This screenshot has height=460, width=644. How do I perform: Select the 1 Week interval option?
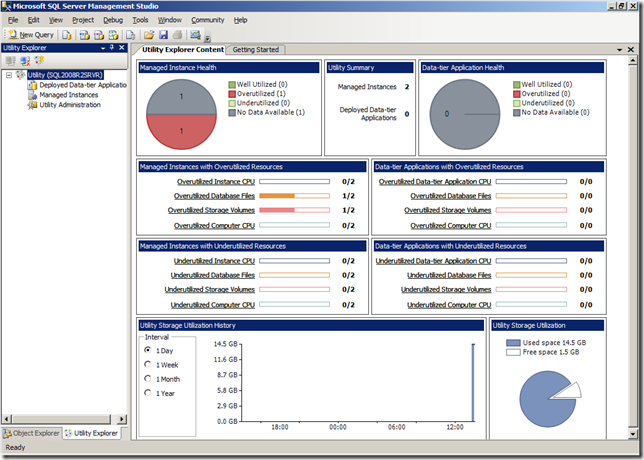[x=148, y=365]
